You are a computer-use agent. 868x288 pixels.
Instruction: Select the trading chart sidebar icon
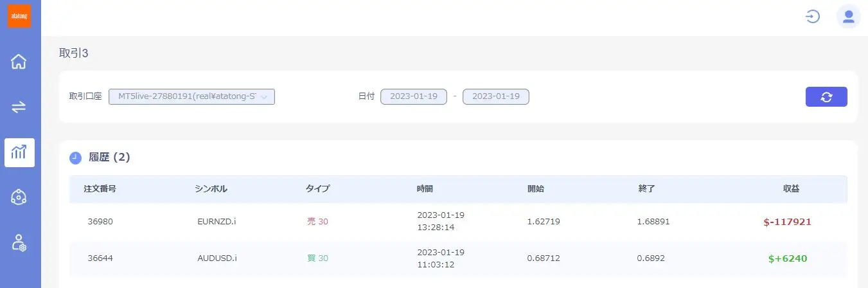pyautogui.click(x=19, y=152)
